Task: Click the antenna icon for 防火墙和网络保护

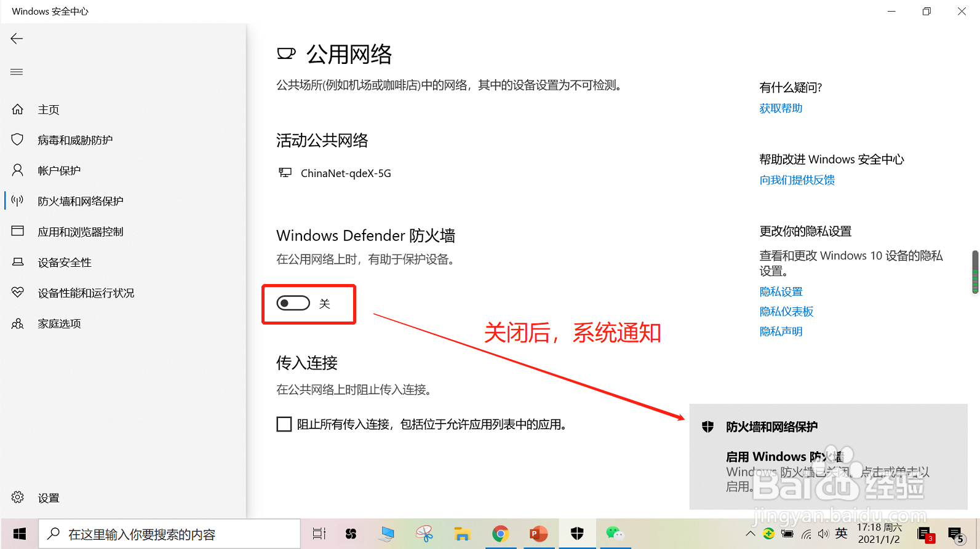Action: click(17, 200)
